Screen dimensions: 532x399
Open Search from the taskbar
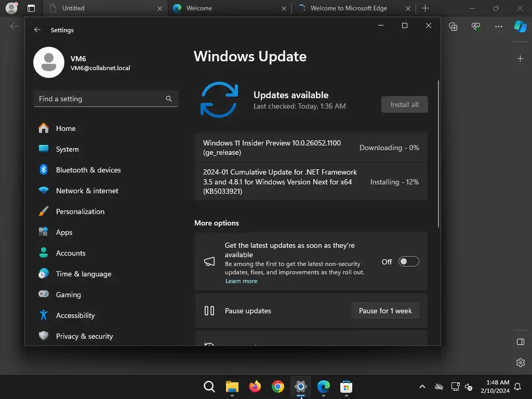click(209, 387)
